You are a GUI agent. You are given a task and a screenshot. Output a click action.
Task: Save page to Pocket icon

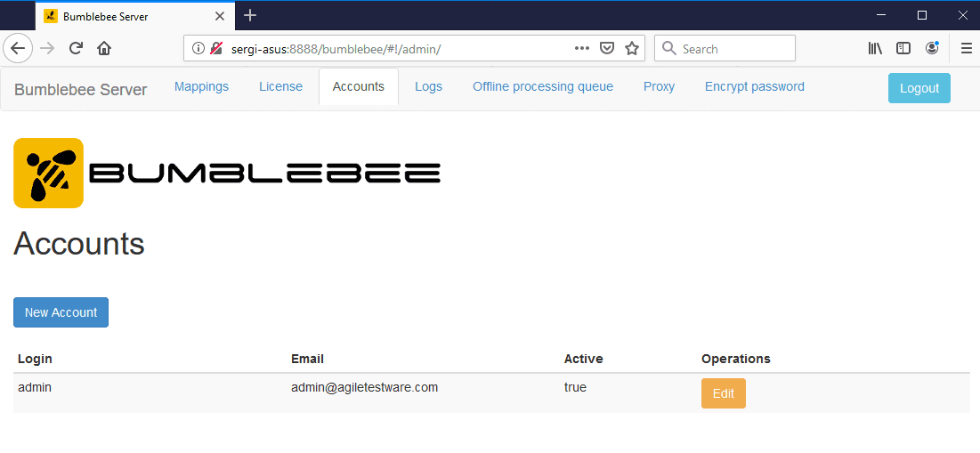click(607, 48)
